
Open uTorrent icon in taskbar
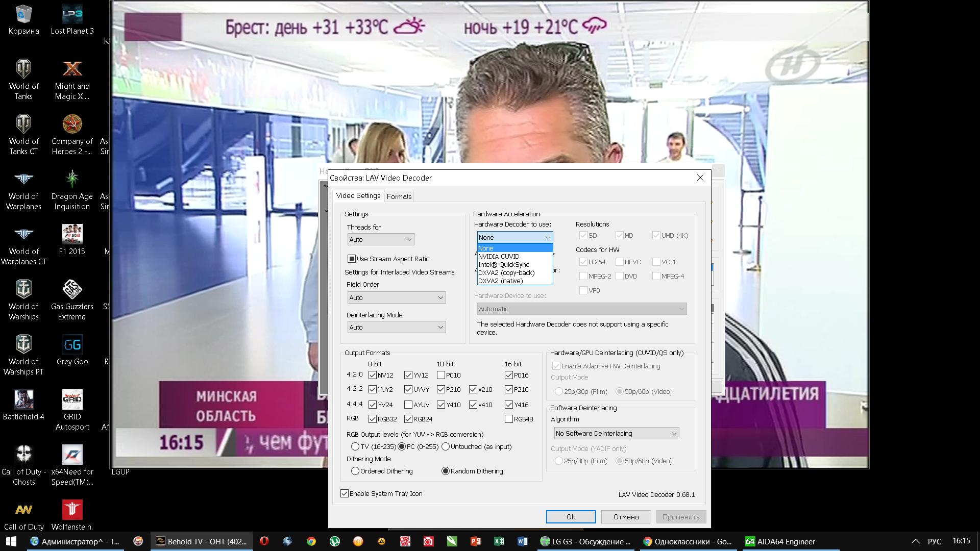(x=334, y=541)
